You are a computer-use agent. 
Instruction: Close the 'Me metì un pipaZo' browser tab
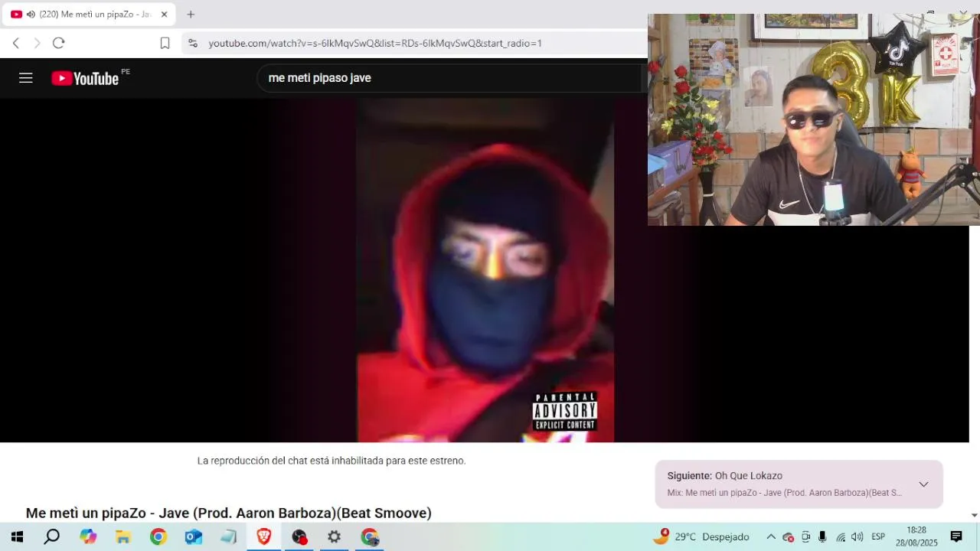pyautogui.click(x=164, y=15)
